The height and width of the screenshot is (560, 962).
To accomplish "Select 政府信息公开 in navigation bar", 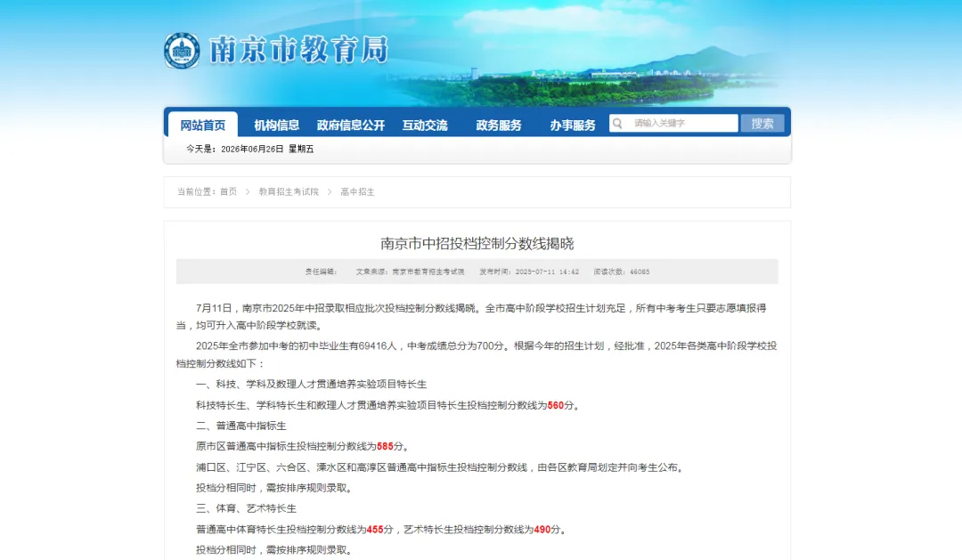I will (350, 126).
